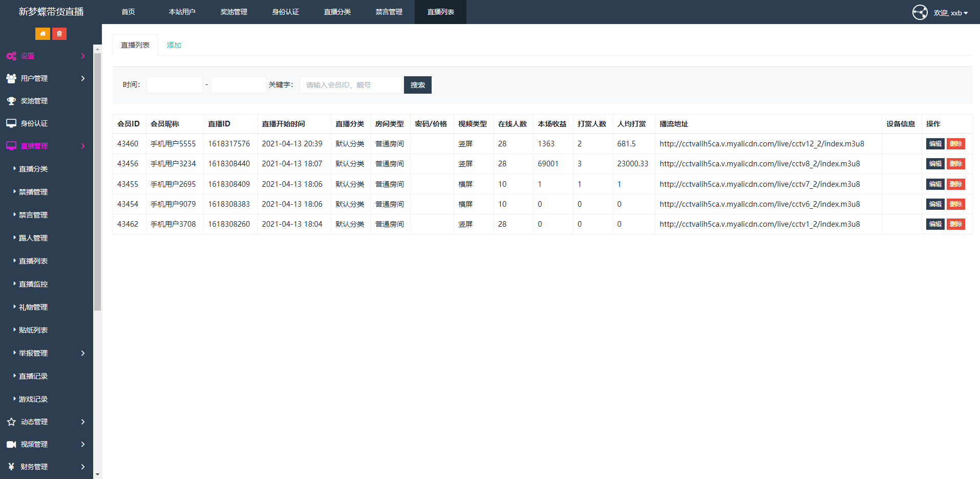Edit the live stream of 手机用户5555
Image resolution: width=980 pixels, height=479 pixels.
pos(935,144)
